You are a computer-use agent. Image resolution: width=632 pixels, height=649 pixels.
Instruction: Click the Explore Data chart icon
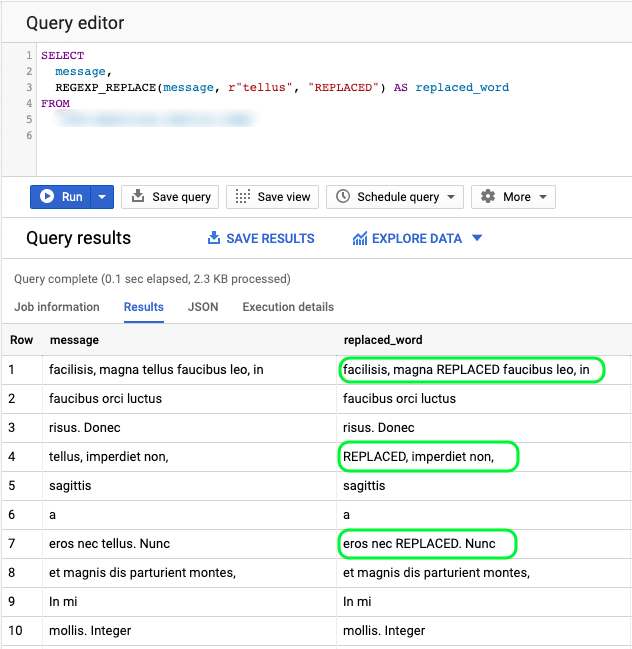coord(360,238)
